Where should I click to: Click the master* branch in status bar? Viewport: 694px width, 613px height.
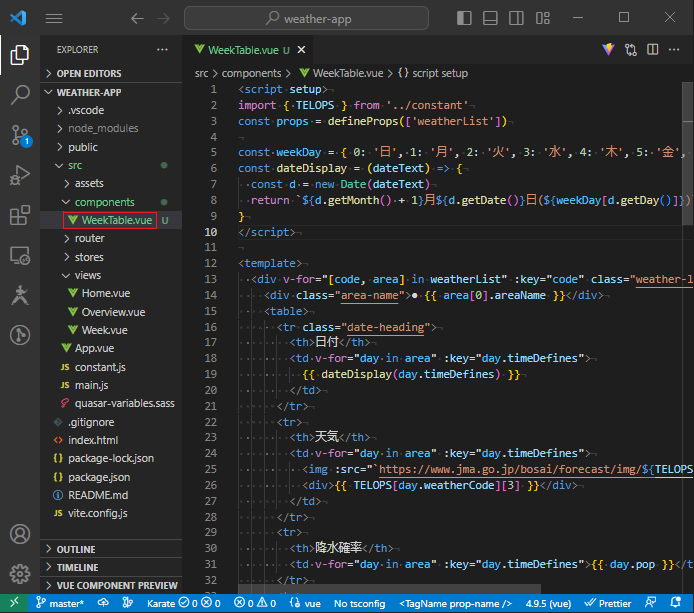pos(60,603)
